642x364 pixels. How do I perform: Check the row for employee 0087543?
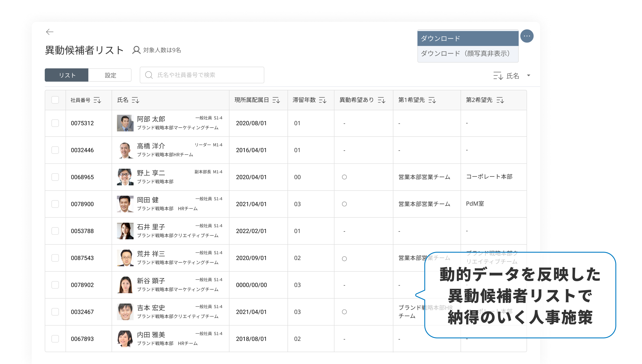click(55, 258)
